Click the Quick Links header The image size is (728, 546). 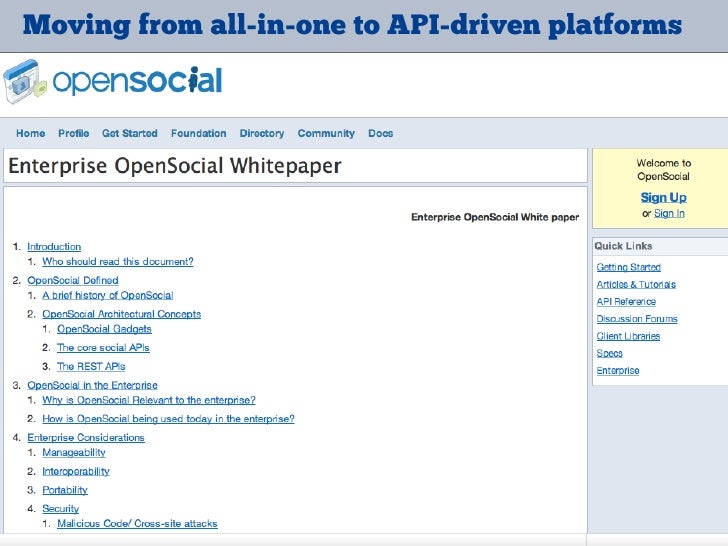(624, 246)
